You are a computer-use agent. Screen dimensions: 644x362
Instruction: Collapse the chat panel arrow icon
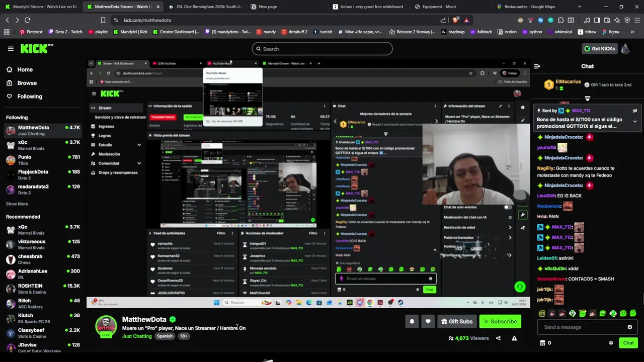537,66
